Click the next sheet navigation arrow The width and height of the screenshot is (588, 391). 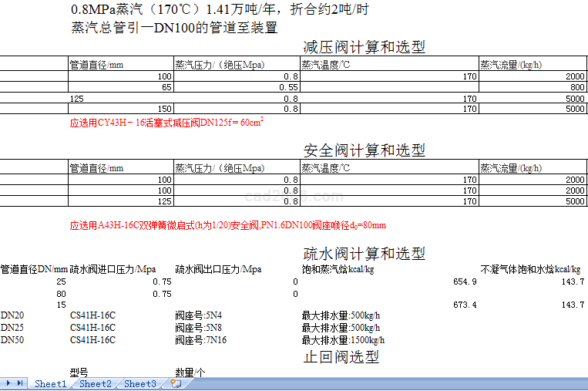tap(10, 383)
